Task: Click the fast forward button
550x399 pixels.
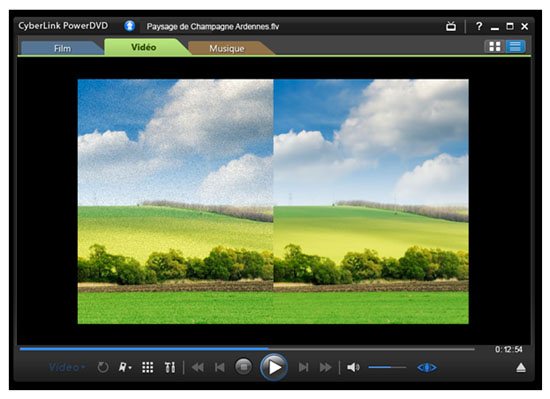Action: 326,367
